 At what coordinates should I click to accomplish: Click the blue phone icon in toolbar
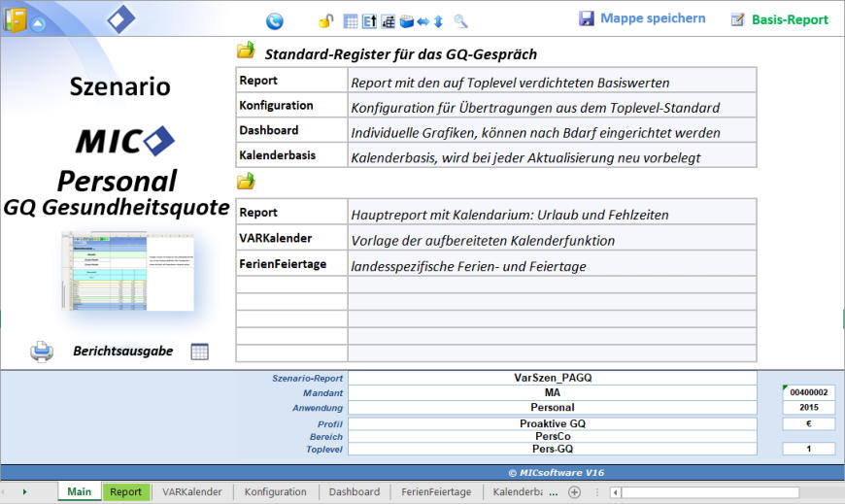pyautogui.click(x=274, y=20)
